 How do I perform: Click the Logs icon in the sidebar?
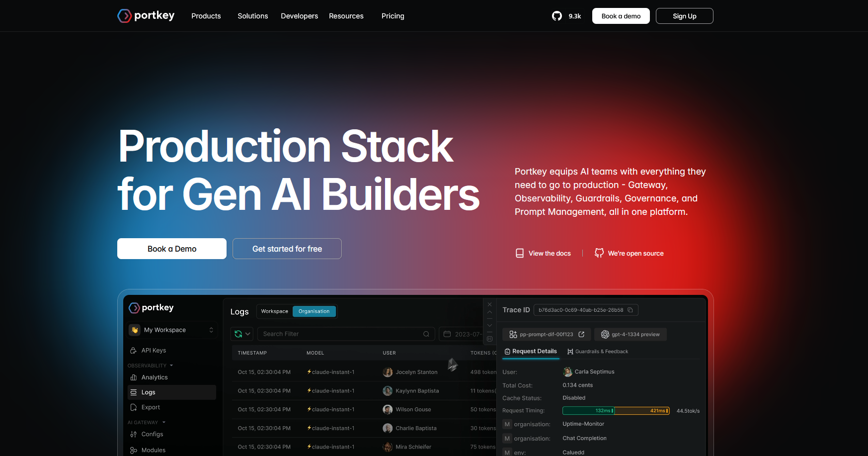click(133, 392)
